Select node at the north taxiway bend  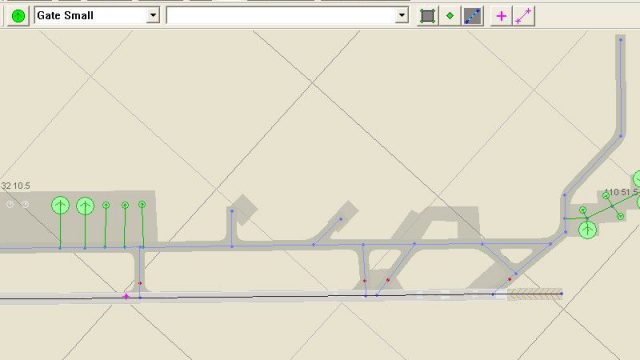(621, 136)
